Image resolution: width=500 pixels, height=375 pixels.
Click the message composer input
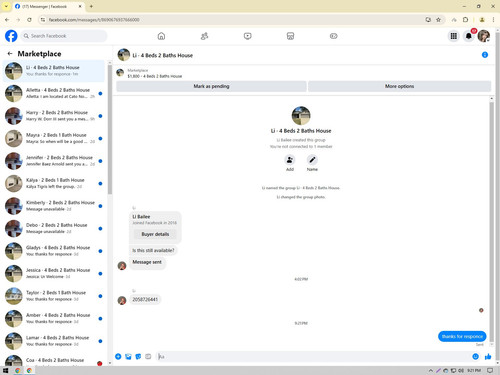click(313, 357)
